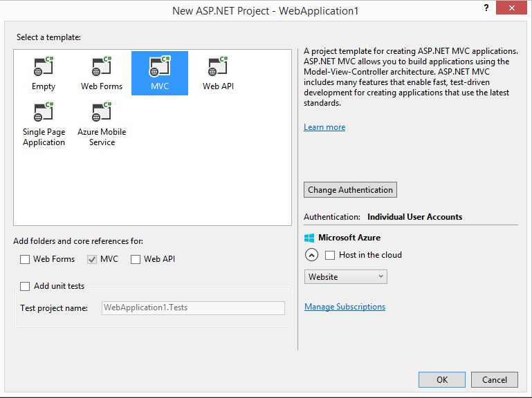
Task: Click the Test project name field
Action: click(193, 307)
